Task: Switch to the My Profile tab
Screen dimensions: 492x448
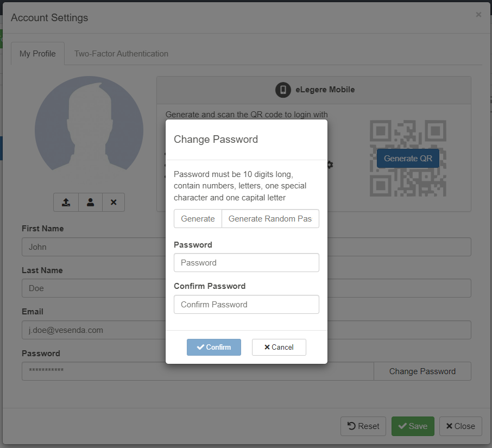Action: (x=37, y=54)
